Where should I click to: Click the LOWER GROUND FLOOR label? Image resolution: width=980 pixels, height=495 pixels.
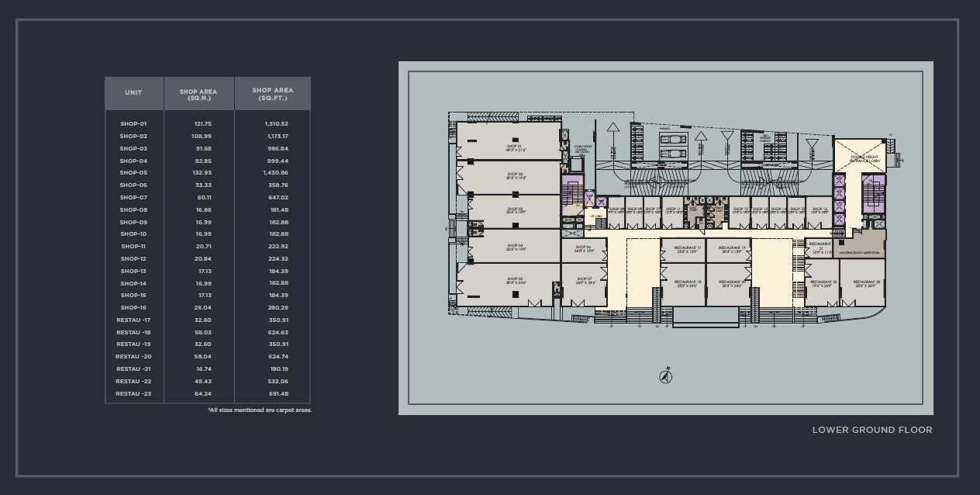click(x=872, y=429)
